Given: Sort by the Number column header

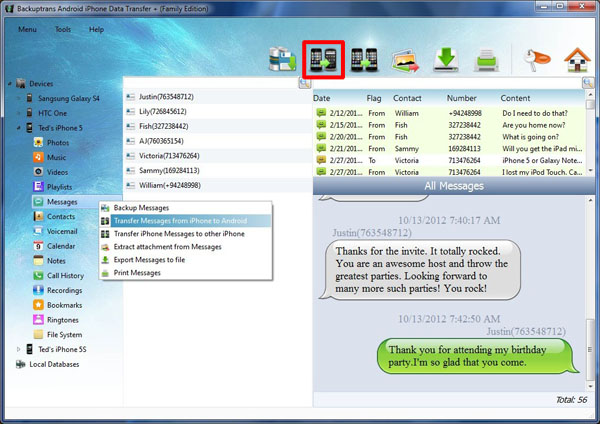Looking at the screenshot, I should [461, 98].
